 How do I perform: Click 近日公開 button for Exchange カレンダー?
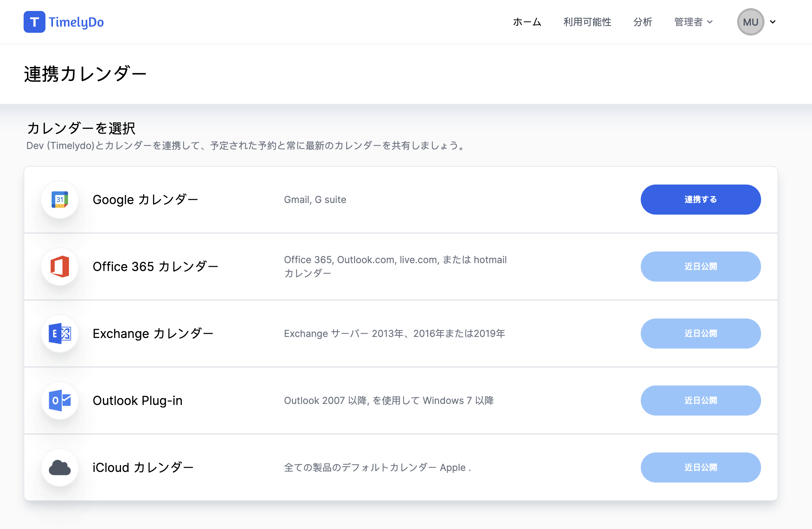click(701, 334)
